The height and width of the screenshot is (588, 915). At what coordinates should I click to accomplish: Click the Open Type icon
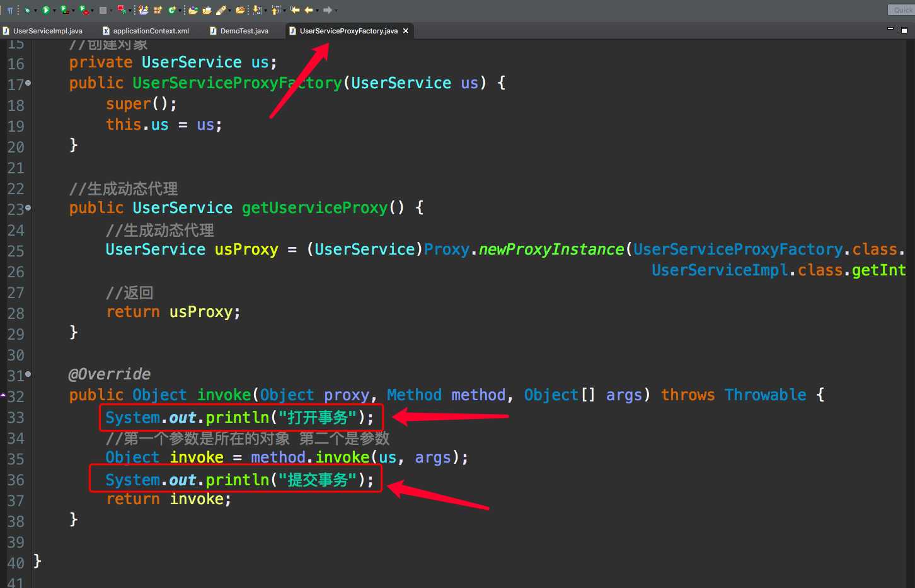(193, 10)
